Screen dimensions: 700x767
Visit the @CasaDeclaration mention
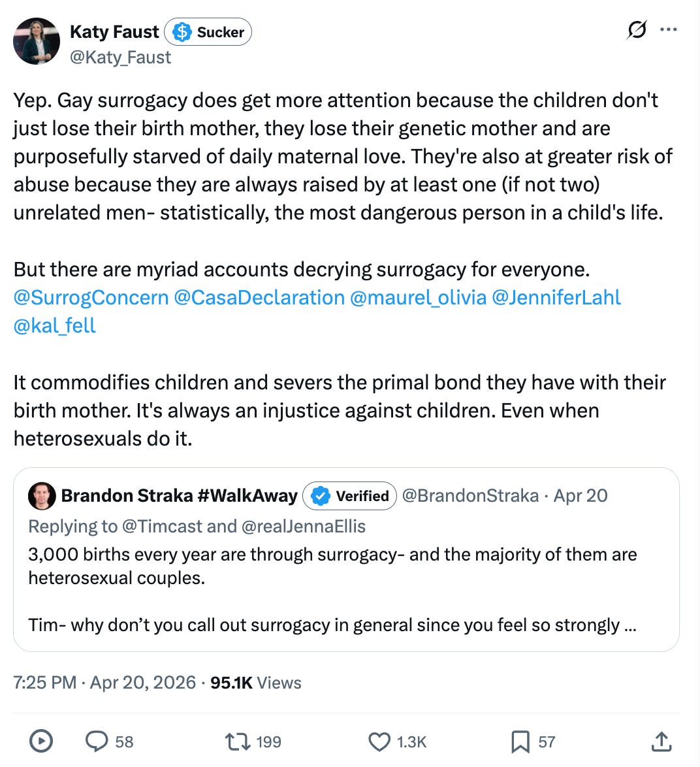coord(259,297)
